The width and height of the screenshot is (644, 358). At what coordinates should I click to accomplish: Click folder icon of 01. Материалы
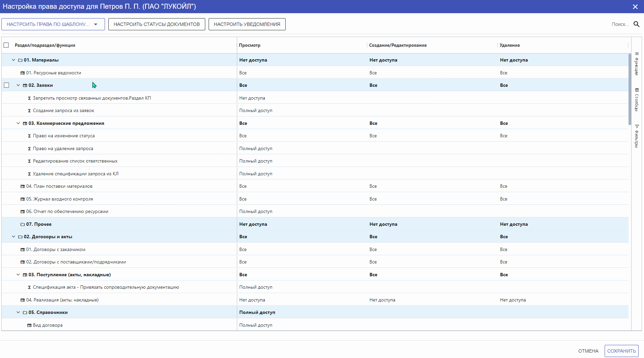(x=20, y=60)
